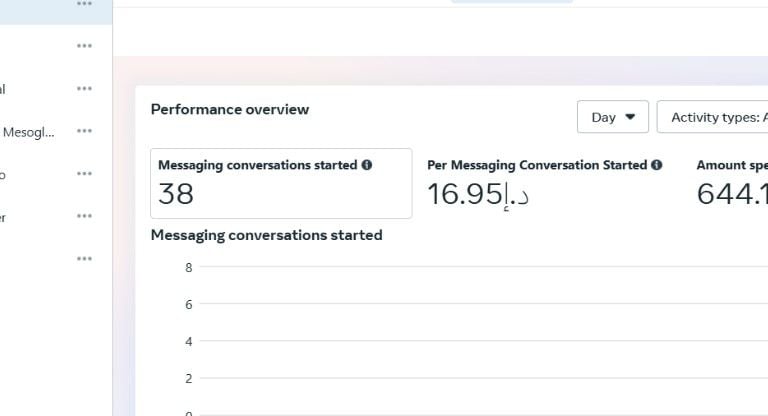Click the Performance overview heading
The image size is (768, 416).
230,109
